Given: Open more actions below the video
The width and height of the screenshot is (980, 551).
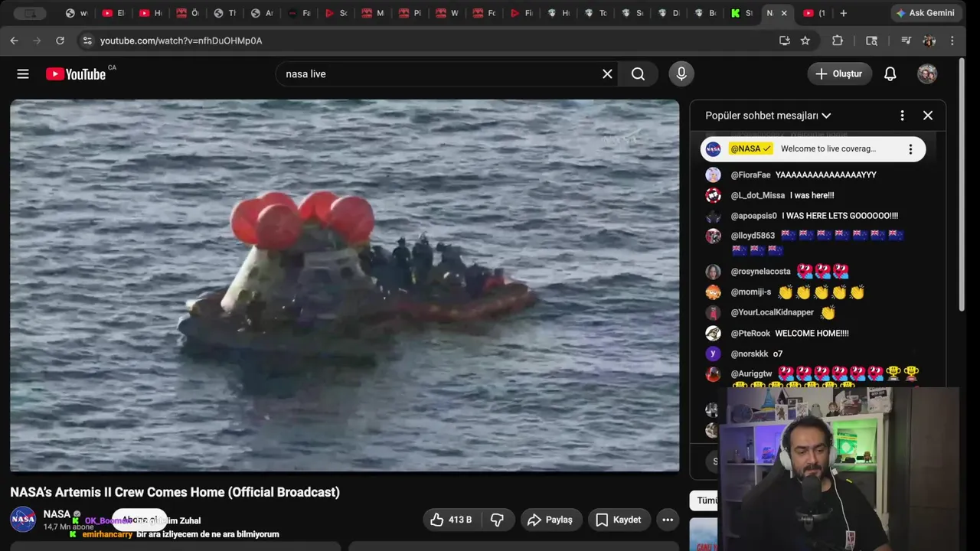Looking at the screenshot, I should [x=668, y=520].
